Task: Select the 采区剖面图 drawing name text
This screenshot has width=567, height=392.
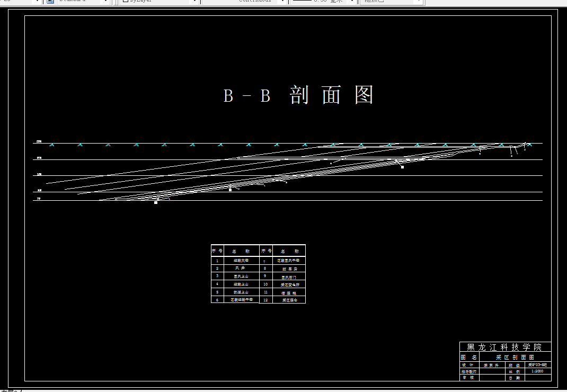Action: 515,357
